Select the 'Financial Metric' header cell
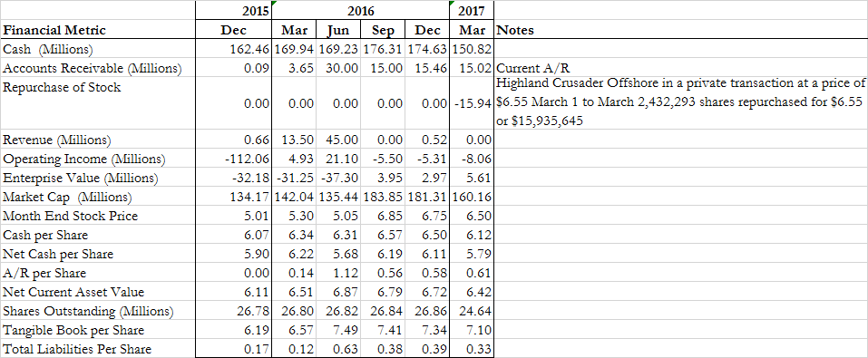Screen dimensions: 868x358 point(98,30)
